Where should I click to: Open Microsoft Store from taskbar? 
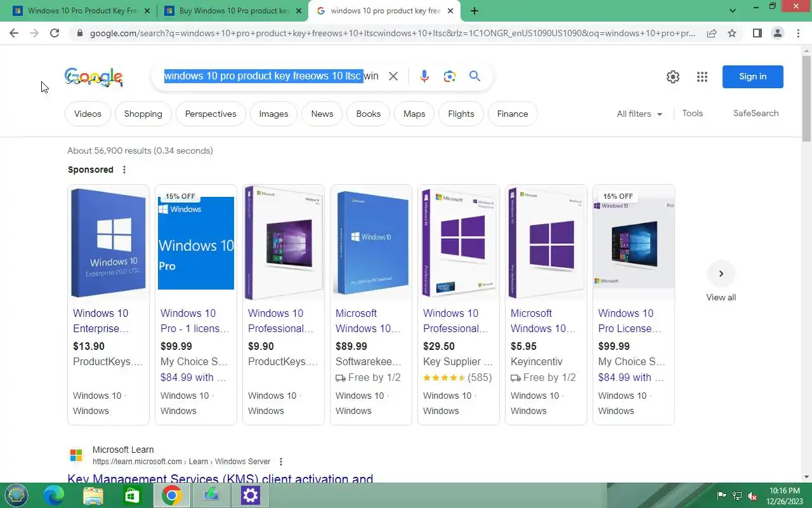pos(132,495)
